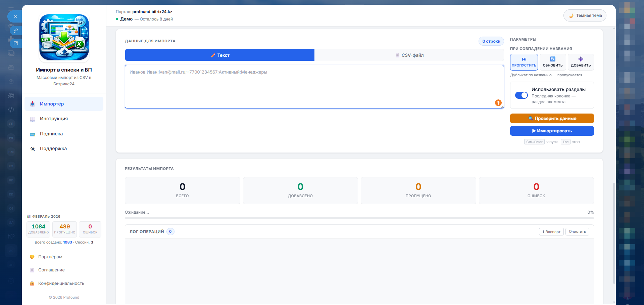Start import with Импортировать button
644x305 pixels.
pos(552,131)
